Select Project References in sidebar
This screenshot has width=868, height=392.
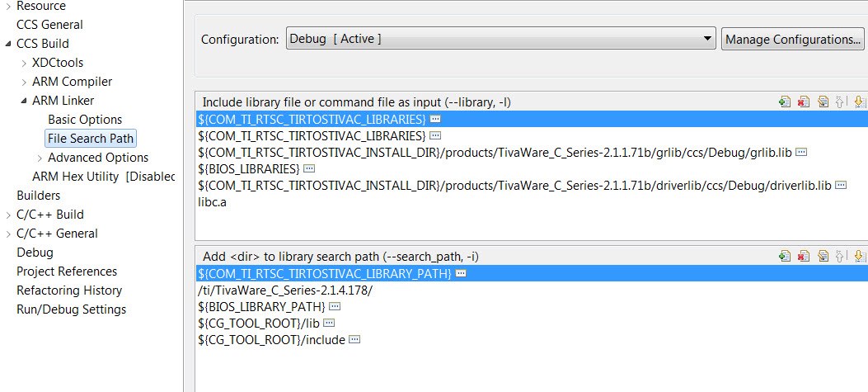pyautogui.click(x=67, y=272)
